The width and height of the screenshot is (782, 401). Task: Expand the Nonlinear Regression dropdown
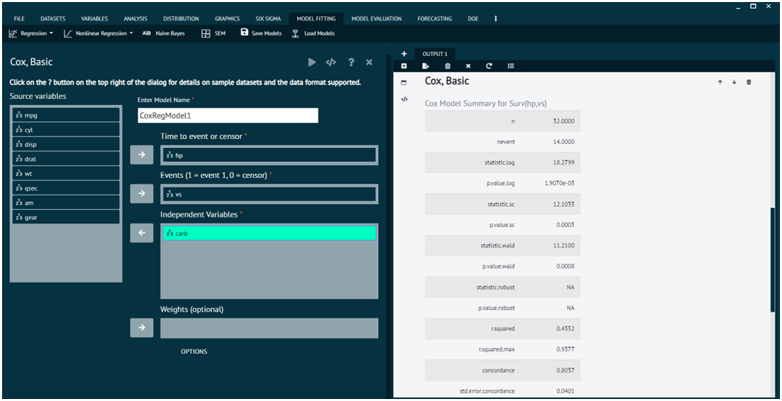pos(99,33)
